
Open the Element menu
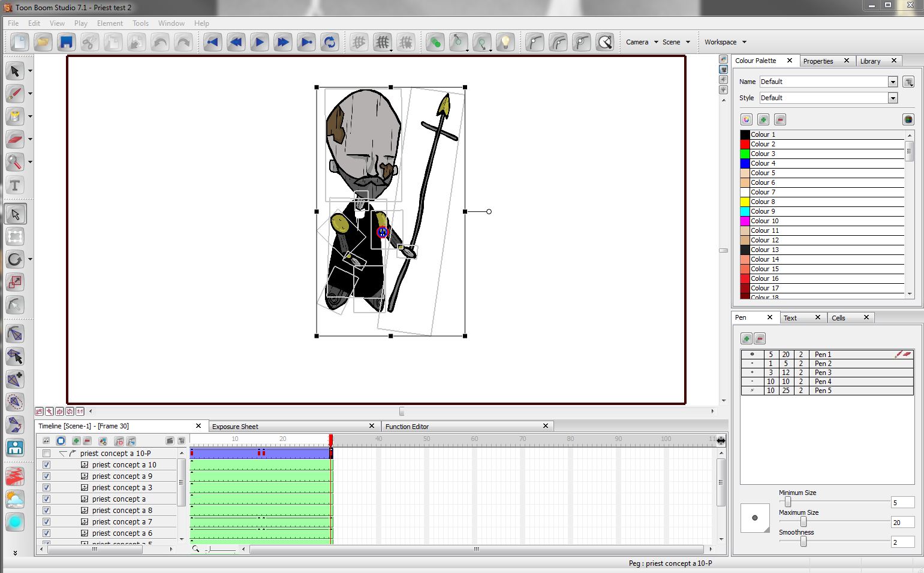tap(110, 23)
